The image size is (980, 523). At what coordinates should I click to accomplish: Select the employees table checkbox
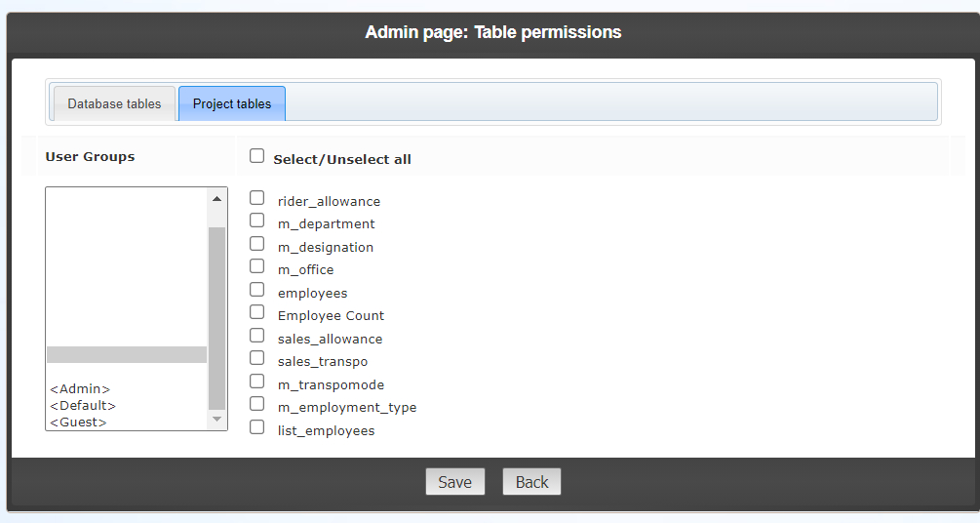(257, 290)
